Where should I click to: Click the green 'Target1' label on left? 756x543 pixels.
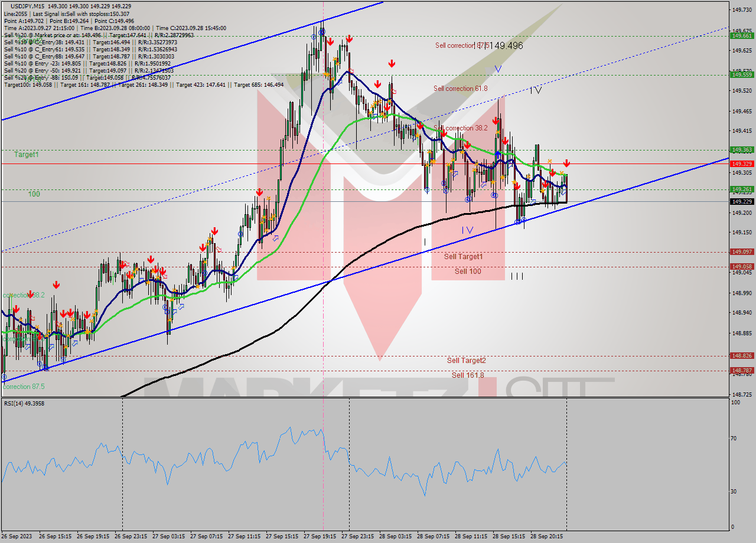27,155
